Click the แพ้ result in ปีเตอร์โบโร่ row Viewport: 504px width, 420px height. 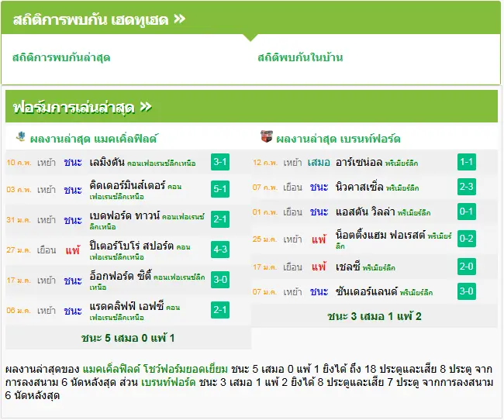coord(73,250)
